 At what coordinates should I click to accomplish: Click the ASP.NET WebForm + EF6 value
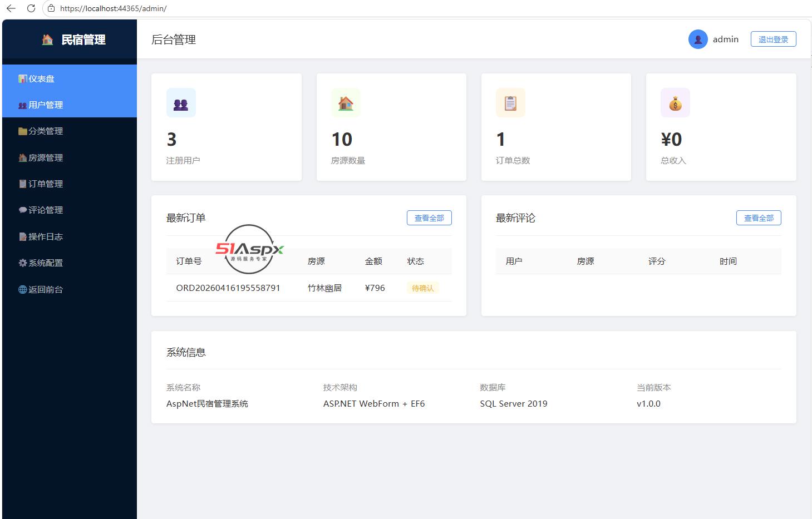click(x=374, y=403)
